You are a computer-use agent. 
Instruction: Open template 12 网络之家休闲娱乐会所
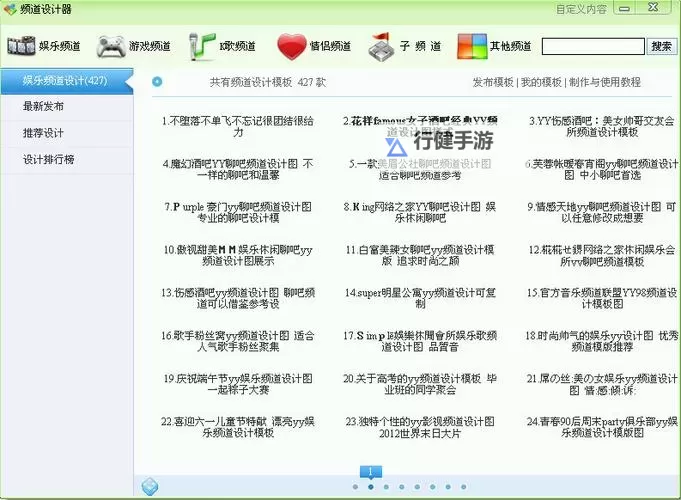coord(602,255)
